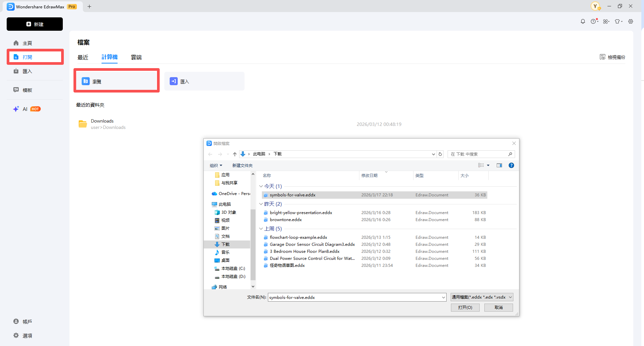Open the file type filter dropdown
Image resolution: width=644 pixels, height=346 pixels.
tap(482, 297)
